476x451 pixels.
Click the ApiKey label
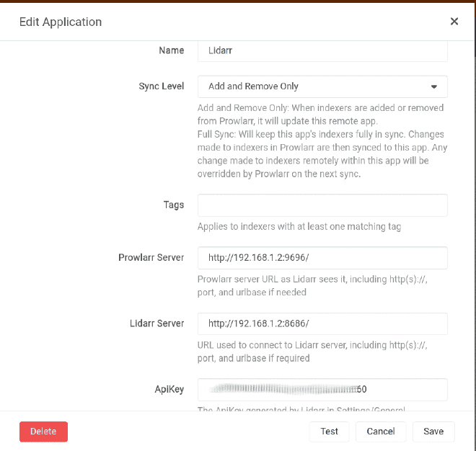(x=169, y=390)
